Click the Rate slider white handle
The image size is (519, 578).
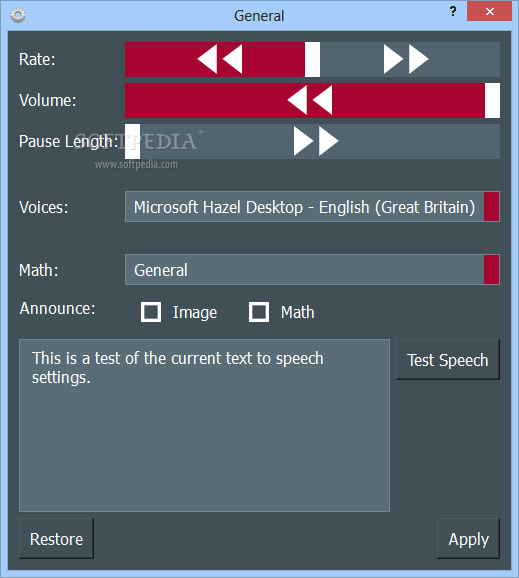pos(312,59)
